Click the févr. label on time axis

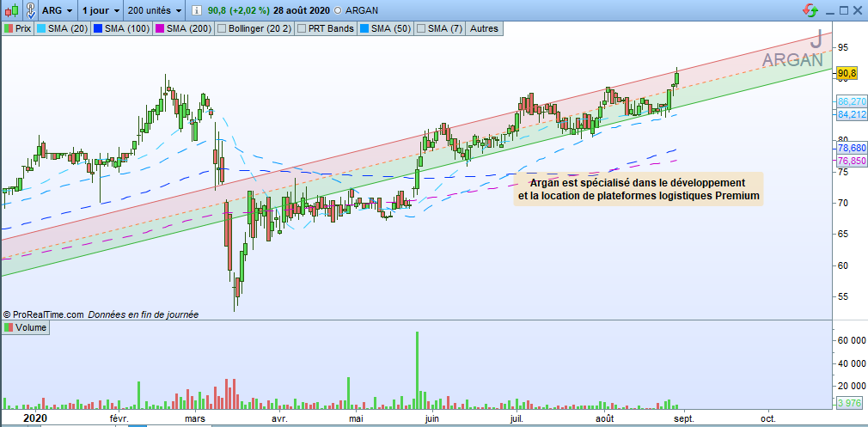click(119, 418)
